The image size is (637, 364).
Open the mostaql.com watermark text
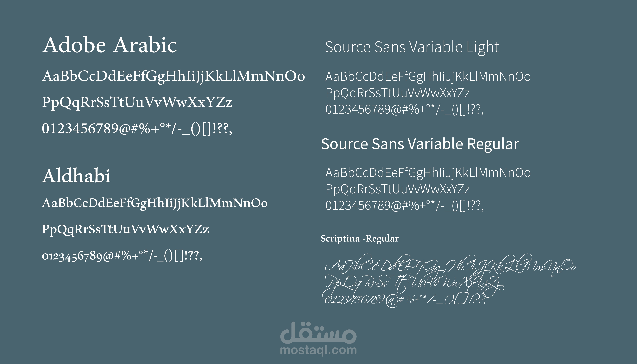pos(318,350)
